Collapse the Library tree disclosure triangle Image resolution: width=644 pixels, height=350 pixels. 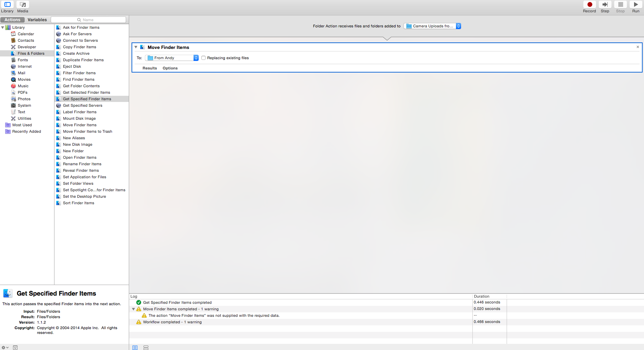tap(3, 27)
